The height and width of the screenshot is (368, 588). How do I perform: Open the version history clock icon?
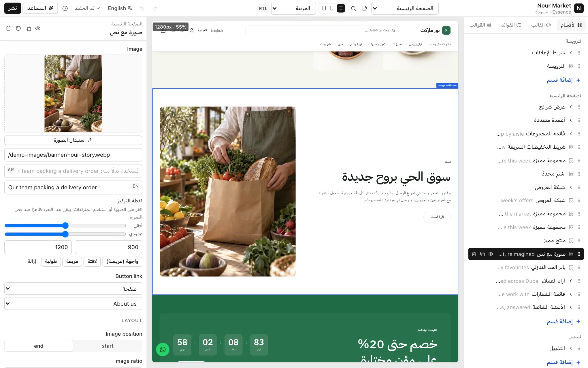coord(65,8)
